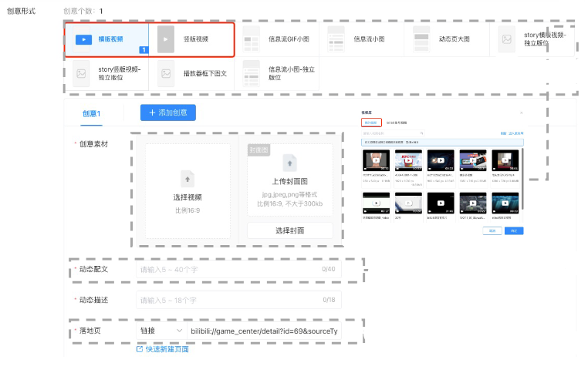Click the 选择视频 upload area

point(188,191)
